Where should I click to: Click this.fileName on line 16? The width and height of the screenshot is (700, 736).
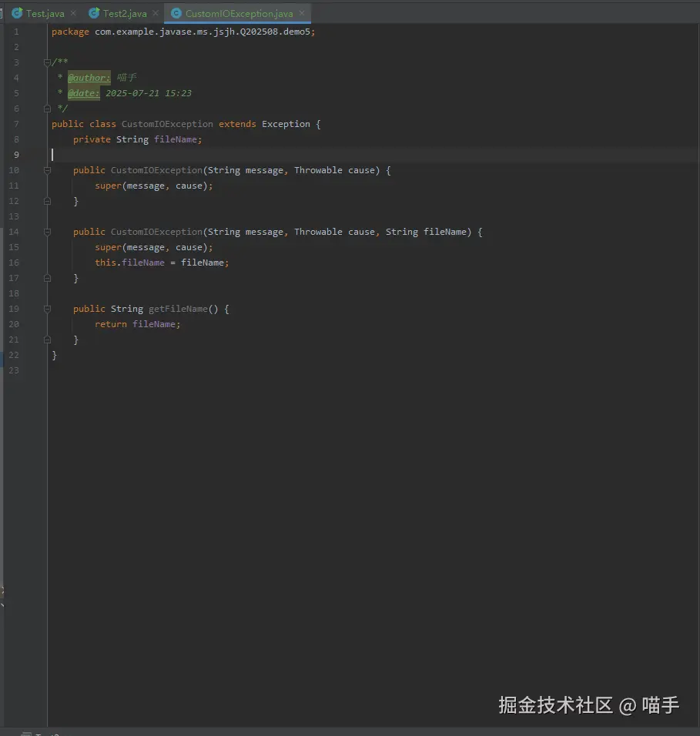pos(129,263)
